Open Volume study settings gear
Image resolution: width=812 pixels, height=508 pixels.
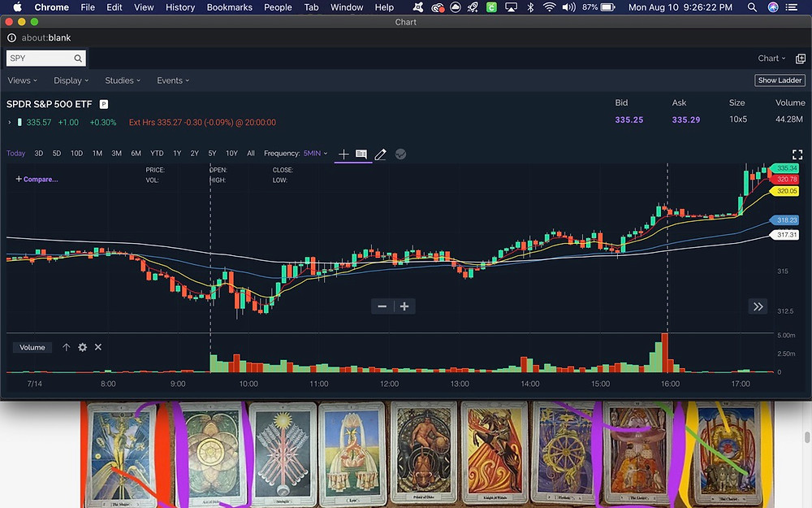(82, 347)
